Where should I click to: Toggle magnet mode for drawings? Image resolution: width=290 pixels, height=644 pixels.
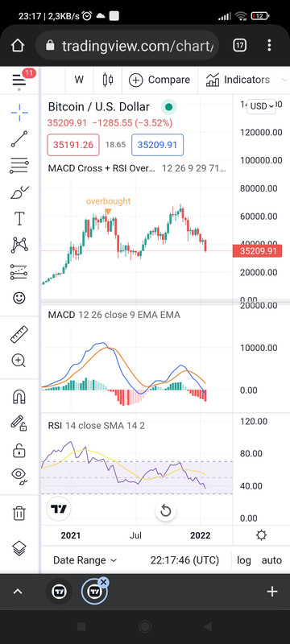[19, 397]
